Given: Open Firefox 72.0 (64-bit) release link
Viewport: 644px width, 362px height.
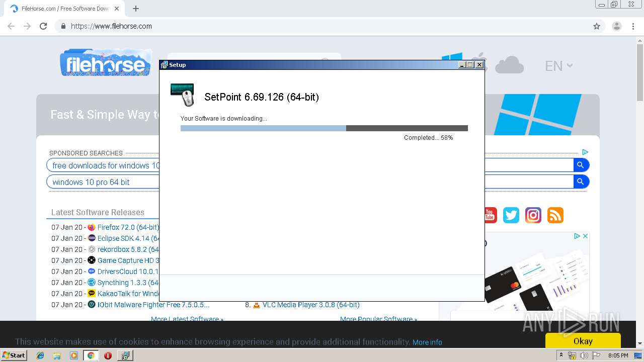Looking at the screenshot, I should (x=128, y=227).
